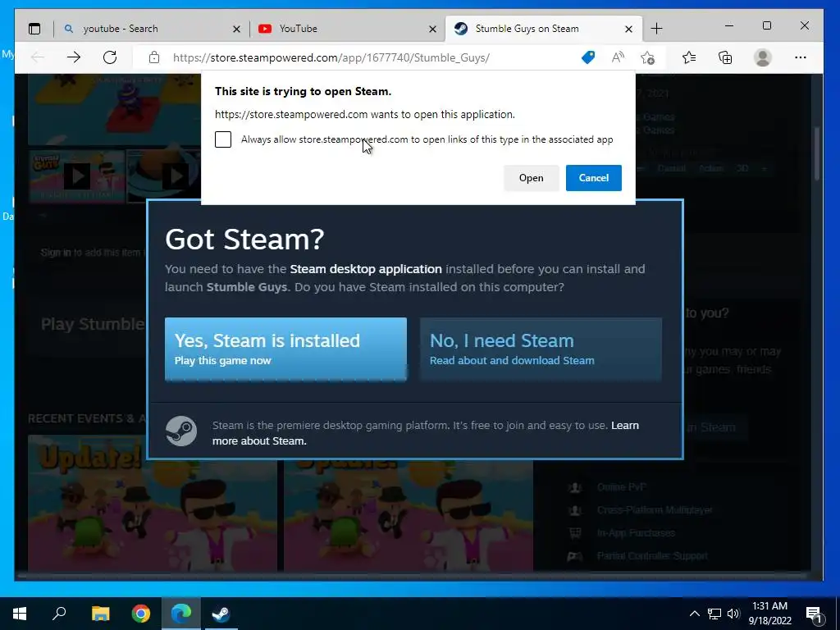Click the In-App Purchases feature
Viewport: 840px width, 630px height.
click(636, 533)
